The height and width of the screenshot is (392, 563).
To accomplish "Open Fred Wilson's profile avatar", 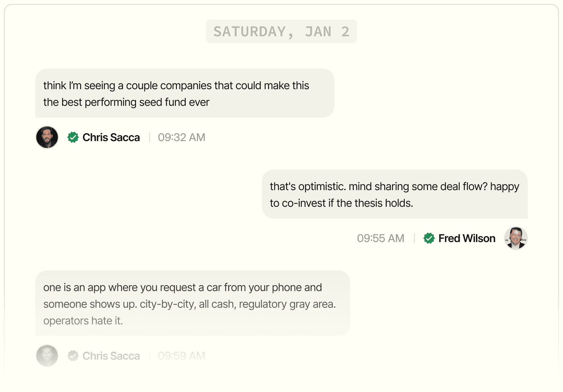I will click(x=516, y=238).
